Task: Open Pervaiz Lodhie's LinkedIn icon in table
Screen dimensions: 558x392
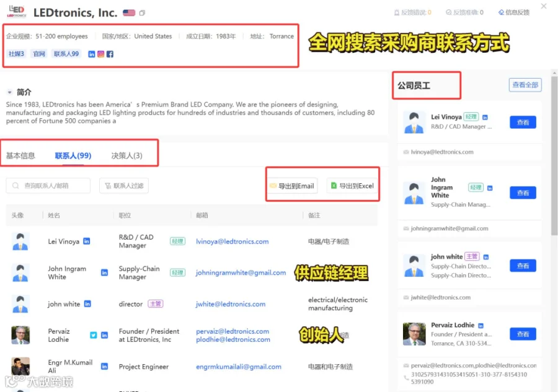Action: [x=104, y=335]
